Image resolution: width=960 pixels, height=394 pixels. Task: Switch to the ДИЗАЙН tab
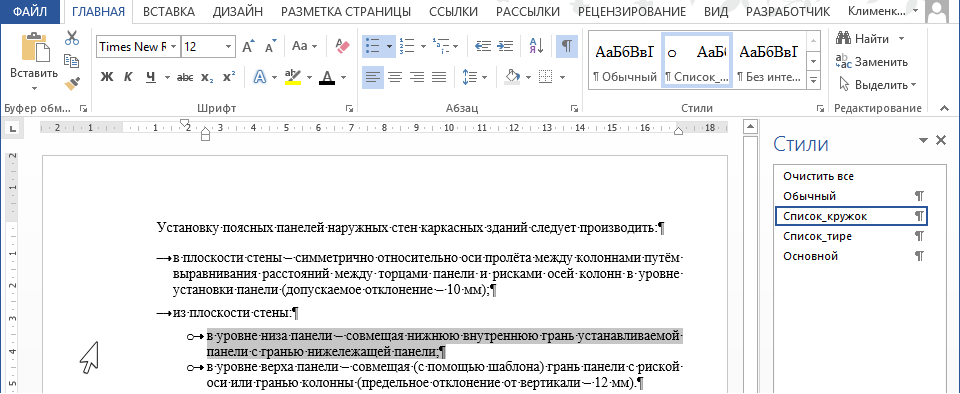[238, 12]
